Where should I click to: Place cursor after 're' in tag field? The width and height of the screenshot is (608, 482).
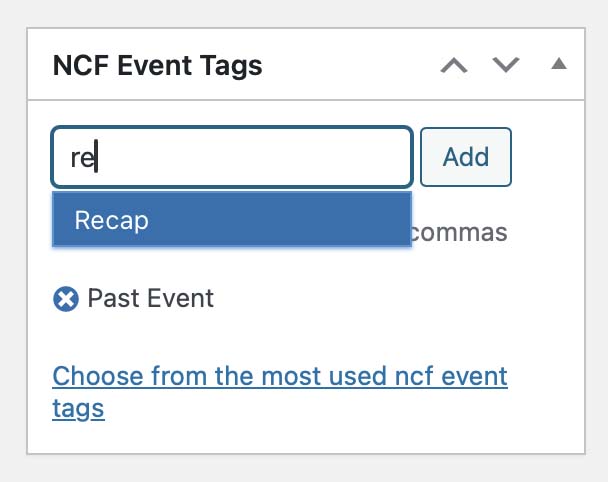coord(97,157)
